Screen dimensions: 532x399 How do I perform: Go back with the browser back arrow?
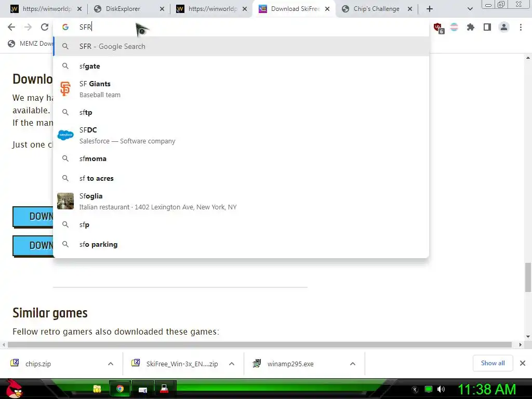[11, 27]
